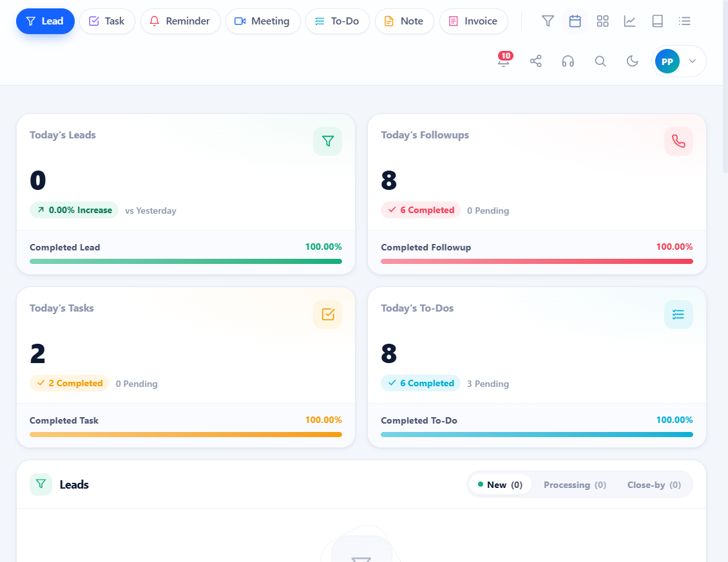Click the funnel icon beside Leads heading
728x562 pixels.
pos(41,484)
